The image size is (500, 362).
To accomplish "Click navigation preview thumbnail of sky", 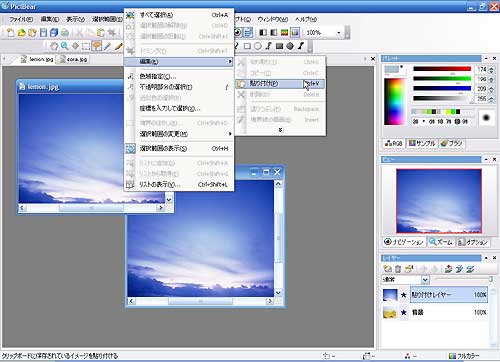I will click(439, 201).
